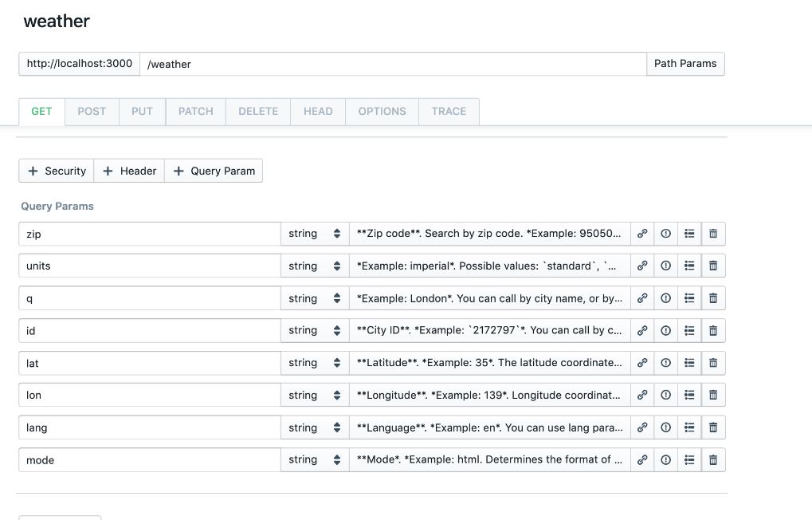812x520 pixels.
Task: Add a Security entry
Action: (x=57, y=171)
